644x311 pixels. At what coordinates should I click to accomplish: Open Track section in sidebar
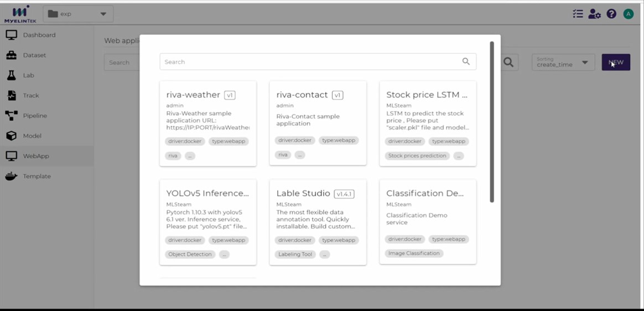click(x=31, y=95)
